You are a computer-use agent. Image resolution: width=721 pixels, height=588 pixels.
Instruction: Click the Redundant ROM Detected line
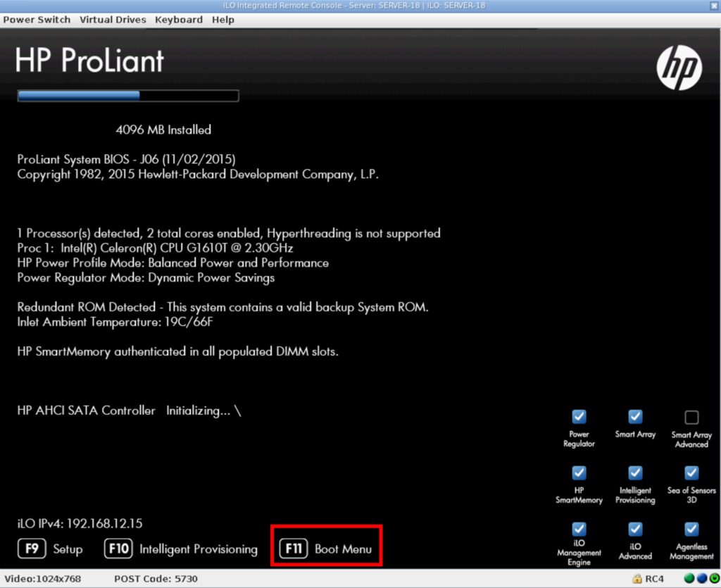[x=222, y=307]
